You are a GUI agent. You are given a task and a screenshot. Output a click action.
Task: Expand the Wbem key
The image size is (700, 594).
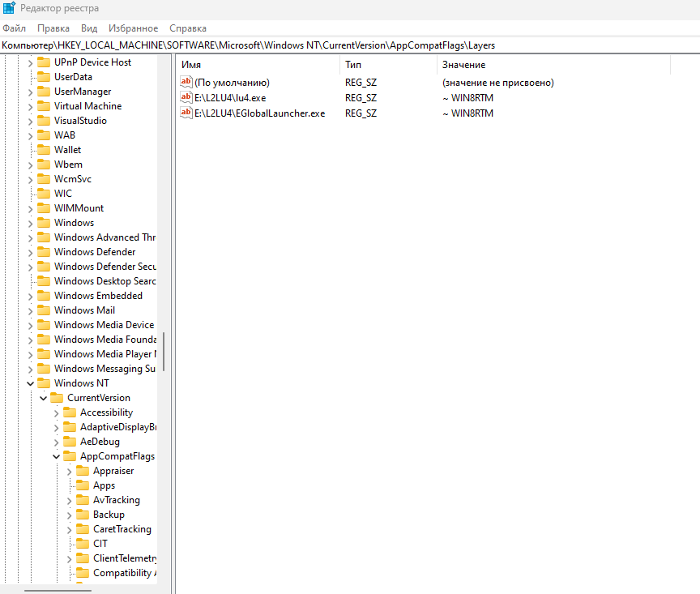(x=30, y=165)
